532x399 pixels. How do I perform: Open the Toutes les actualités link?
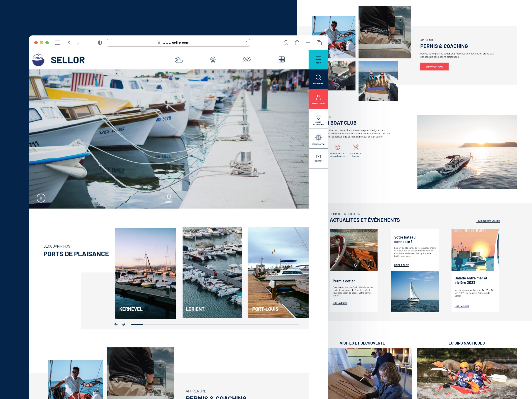(x=488, y=221)
